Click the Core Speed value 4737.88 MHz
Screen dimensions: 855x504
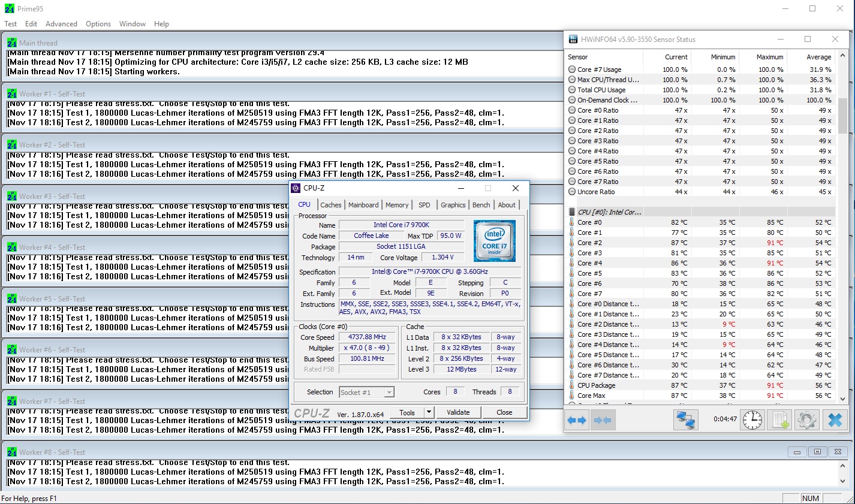point(367,337)
